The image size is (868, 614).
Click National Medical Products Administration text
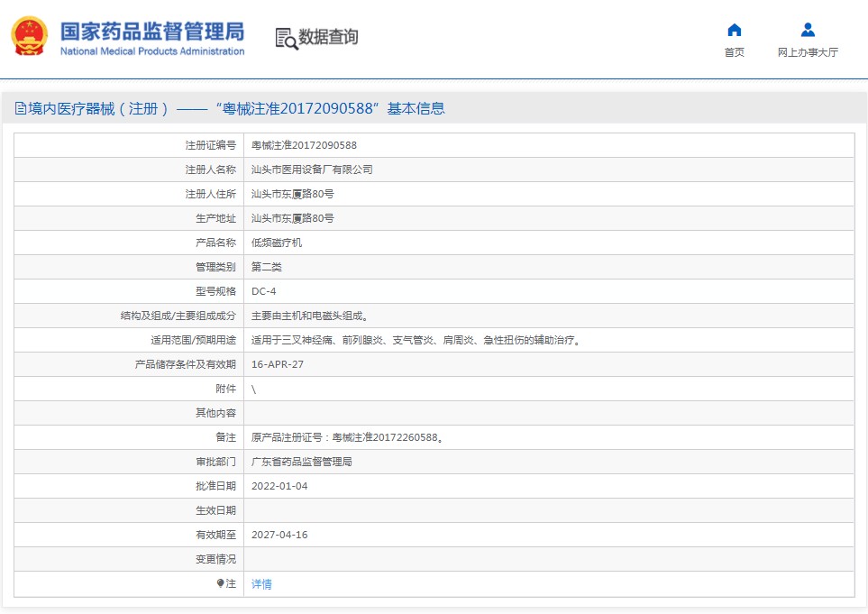point(152,50)
